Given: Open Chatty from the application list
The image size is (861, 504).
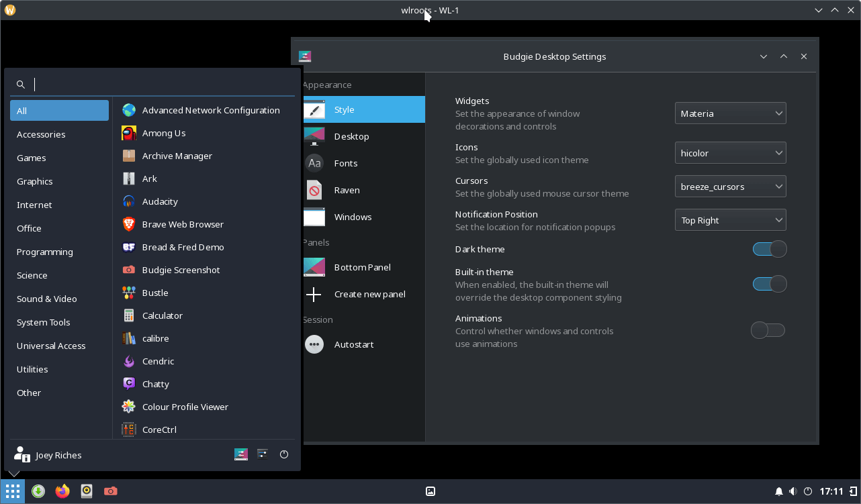Looking at the screenshot, I should (x=204, y=384).
